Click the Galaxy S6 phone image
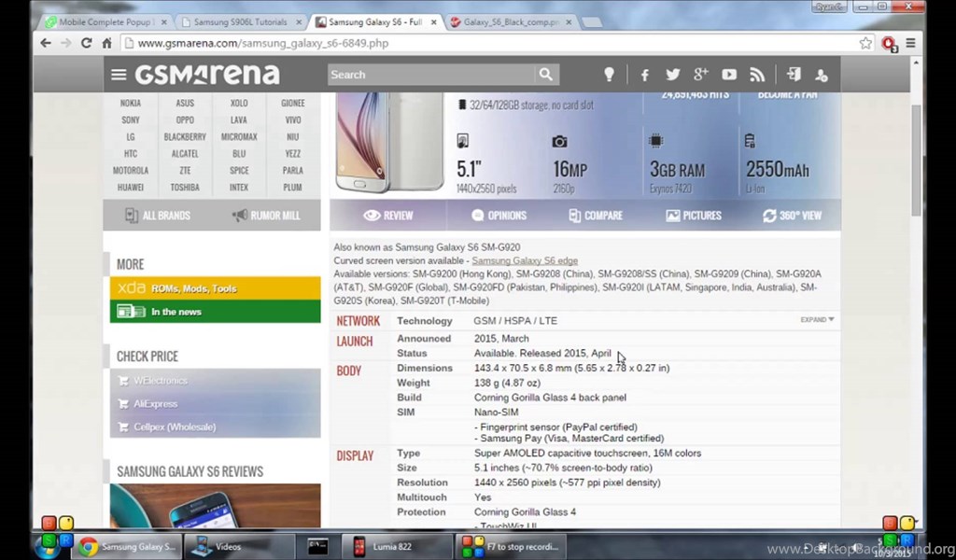Screen dimensions: 956x560 pos(390,143)
